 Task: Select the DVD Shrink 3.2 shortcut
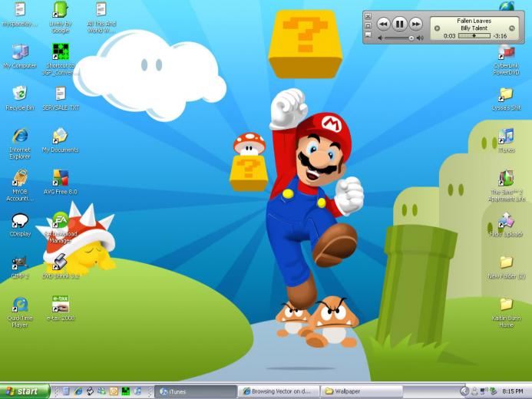pyautogui.click(x=61, y=262)
